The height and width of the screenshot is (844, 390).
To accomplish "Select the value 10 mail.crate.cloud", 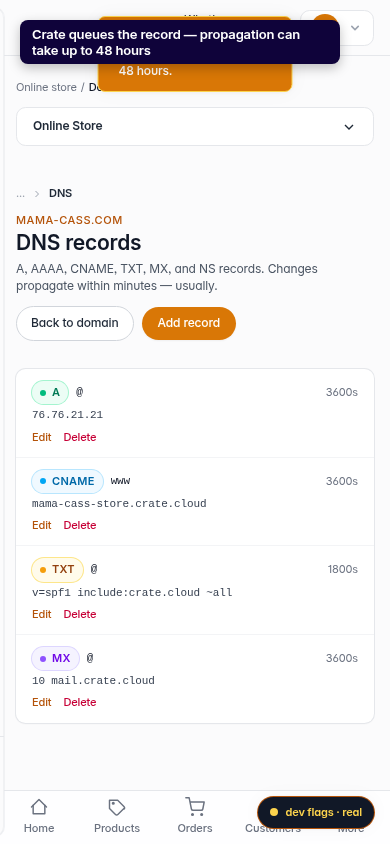I will point(94,681).
